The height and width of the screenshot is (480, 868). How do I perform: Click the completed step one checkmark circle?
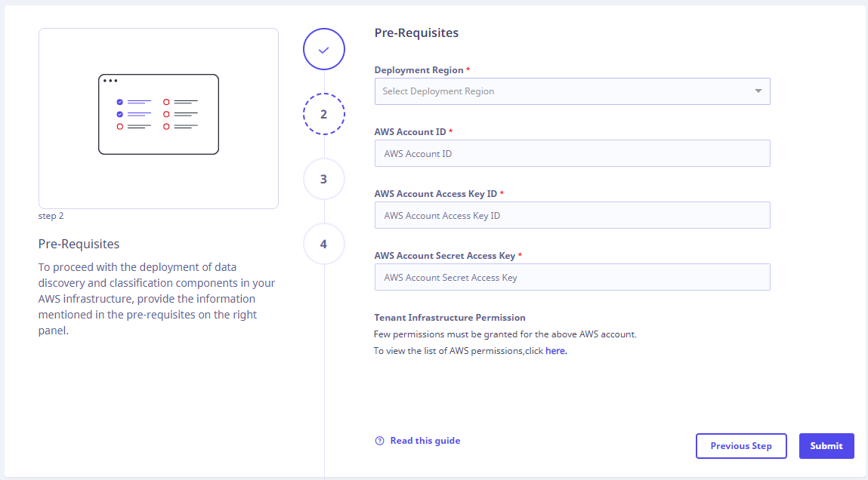[x=324, y=49]
